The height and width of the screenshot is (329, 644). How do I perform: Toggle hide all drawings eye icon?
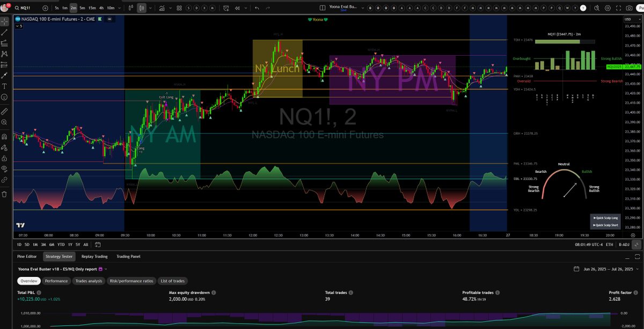point(5,169)
